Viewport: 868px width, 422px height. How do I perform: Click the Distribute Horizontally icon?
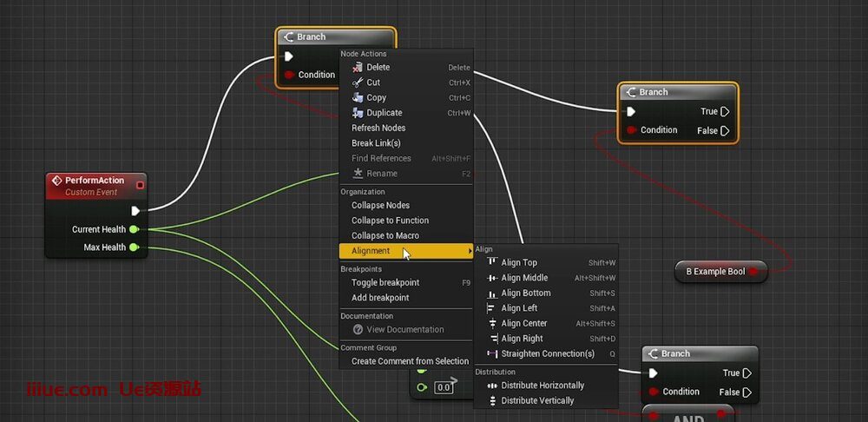click(x=491, y=386)
